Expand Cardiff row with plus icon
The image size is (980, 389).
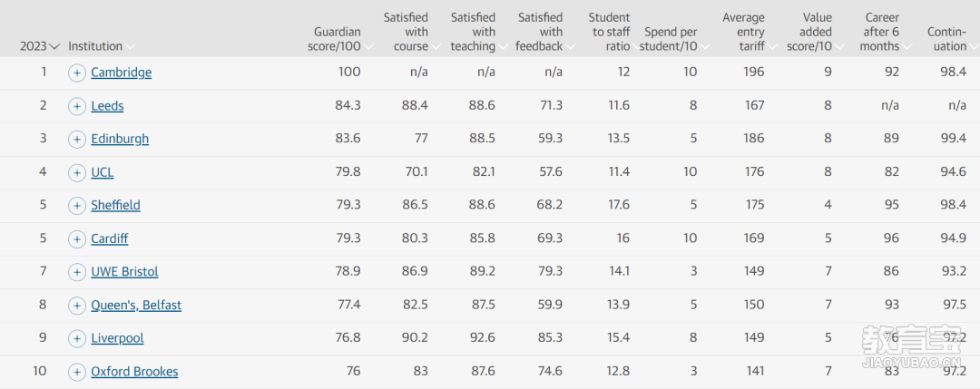tap(76, 239)
